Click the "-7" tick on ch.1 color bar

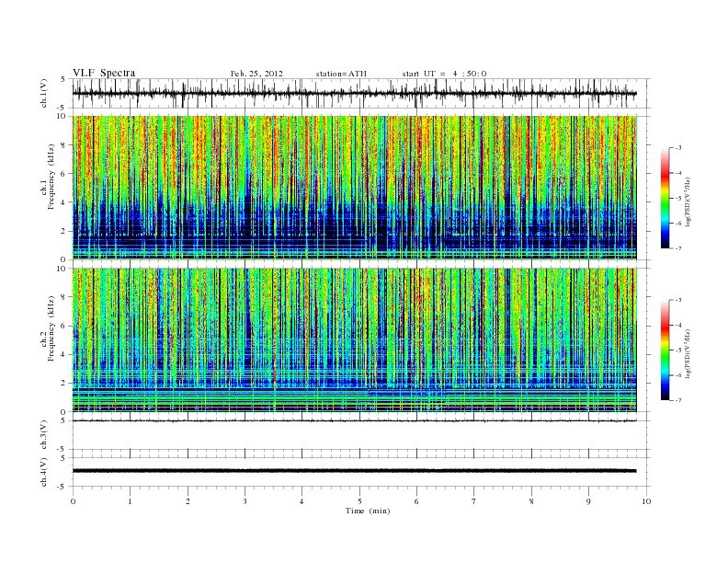[678, 248]
